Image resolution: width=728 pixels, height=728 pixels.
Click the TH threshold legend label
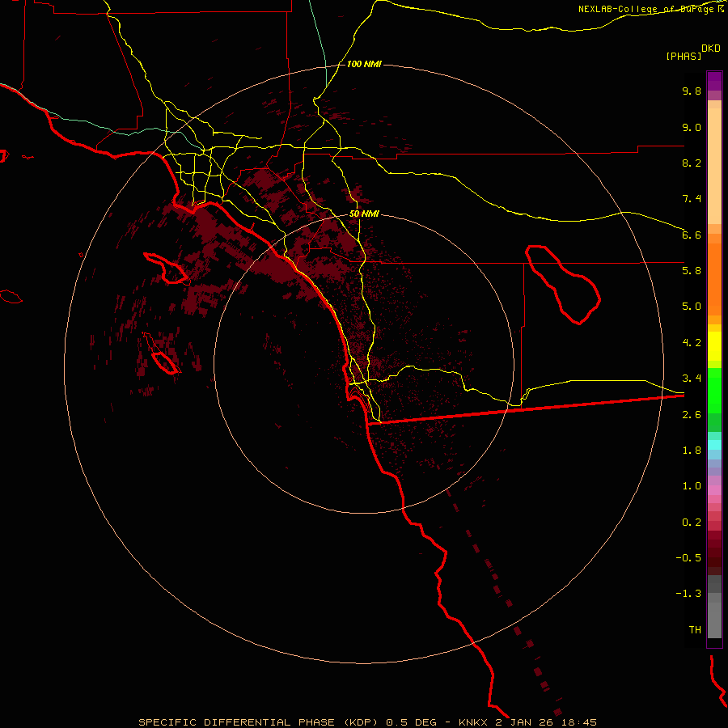pos(695,630)
